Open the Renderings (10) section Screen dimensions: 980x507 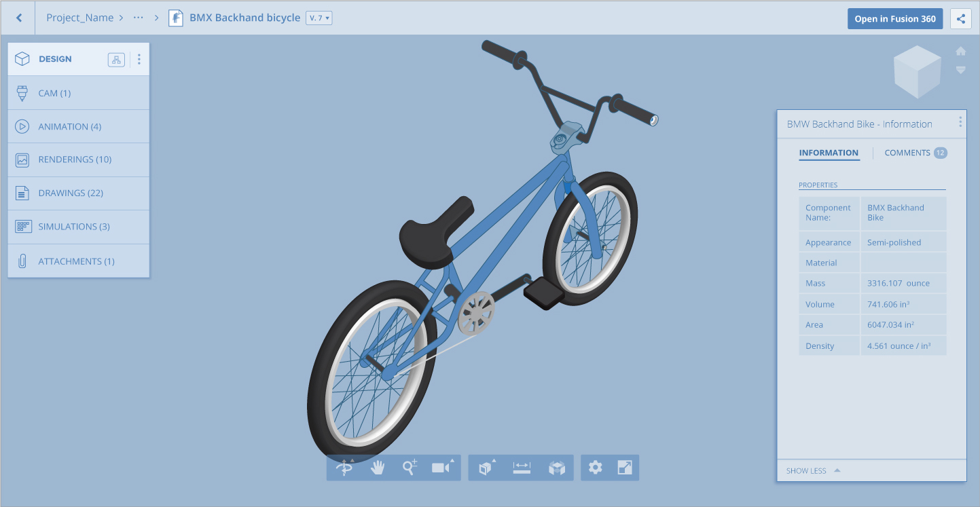click(x=75, y=160)
